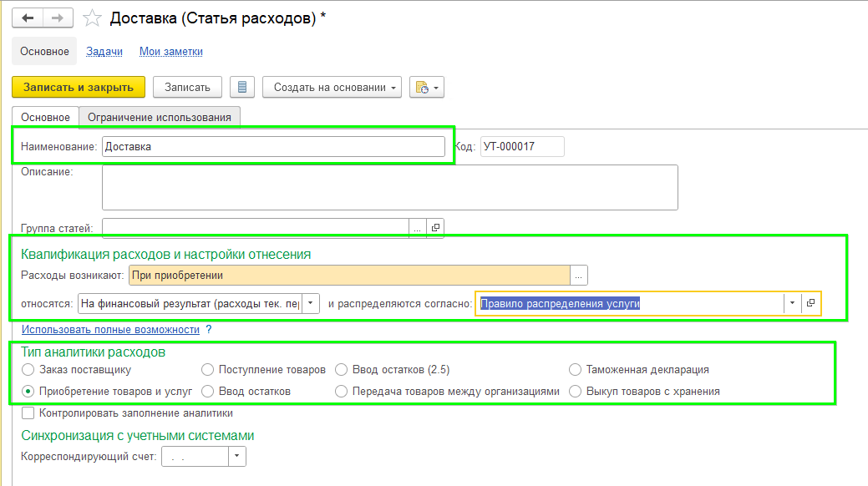Open the distribution rule item via its icon
The height and width of the screenshot is (486, 868).
coord(811,303)
